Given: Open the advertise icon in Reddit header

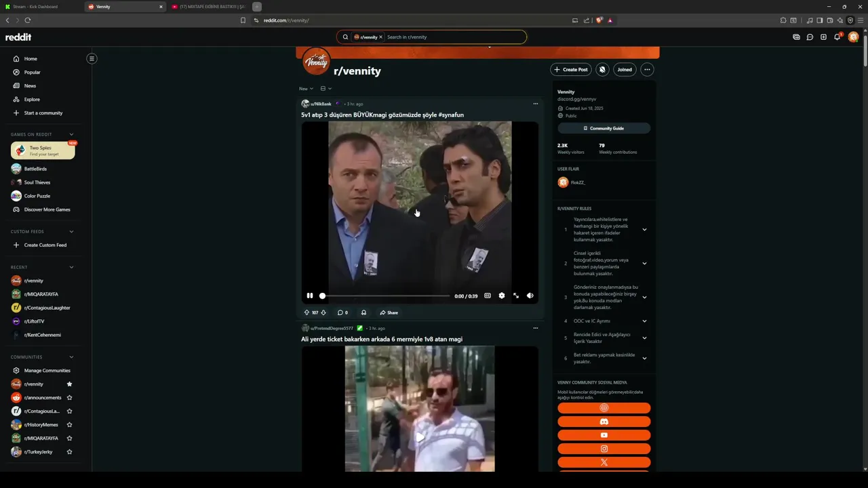Looking at the screenshot, I should pyautogui.click(x=796, y=37).
